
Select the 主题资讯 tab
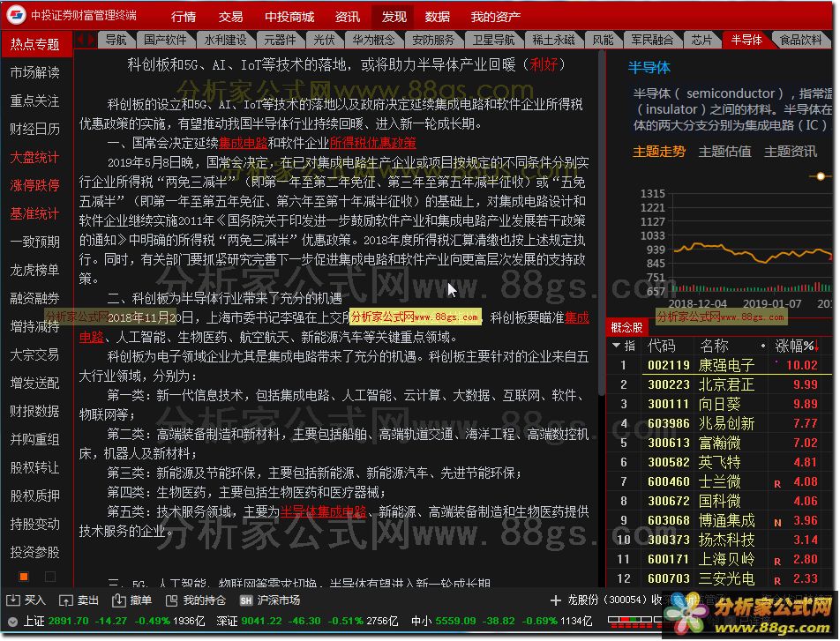(x=791, y=152)
